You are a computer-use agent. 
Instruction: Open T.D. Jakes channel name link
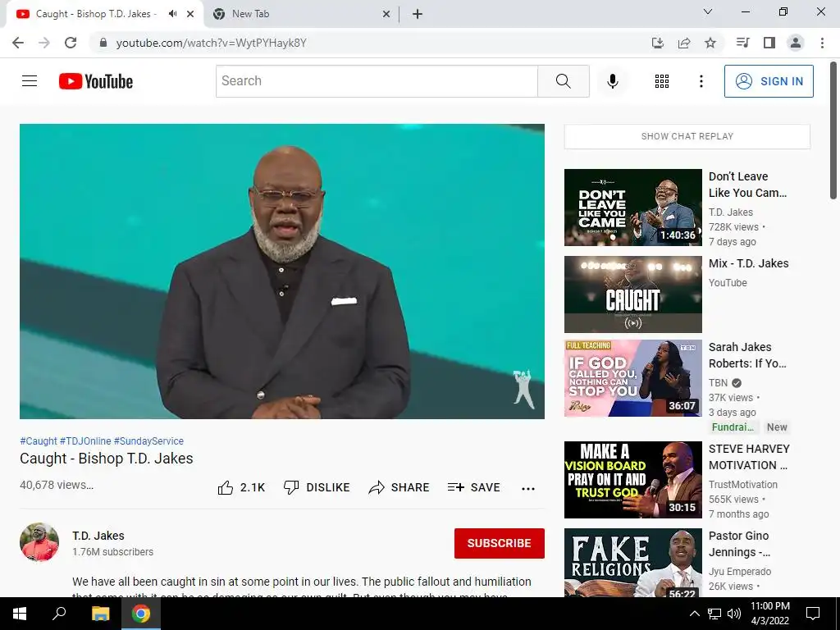point(98,536)
